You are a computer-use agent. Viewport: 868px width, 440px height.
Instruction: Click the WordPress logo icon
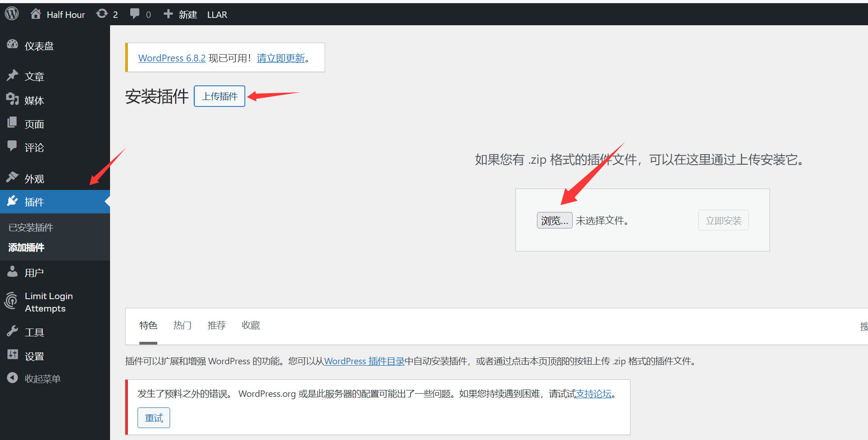12,14
